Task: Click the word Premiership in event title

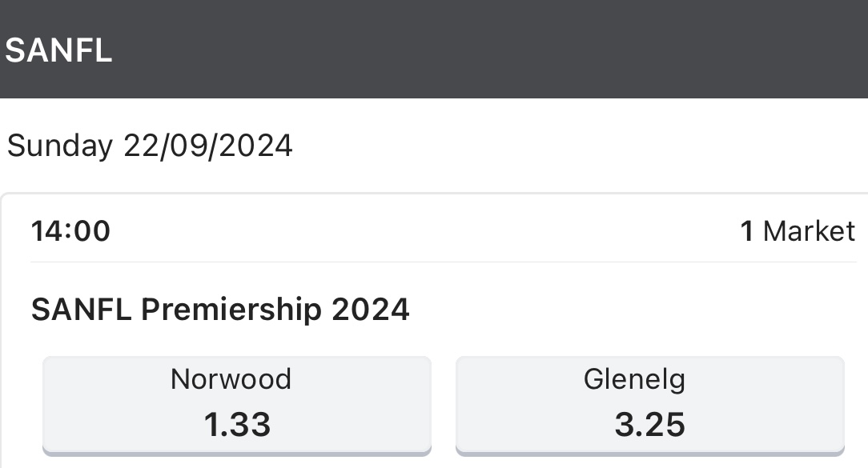Action: [x=232, y=309]
